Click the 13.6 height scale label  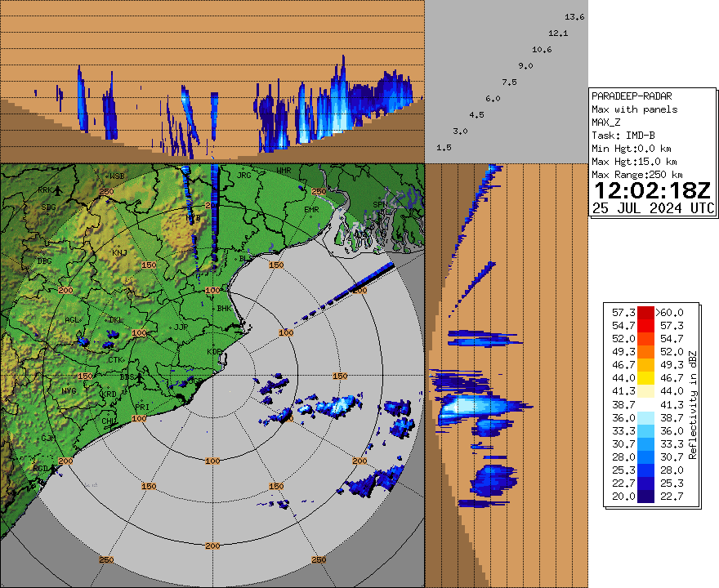coord(574,17)
